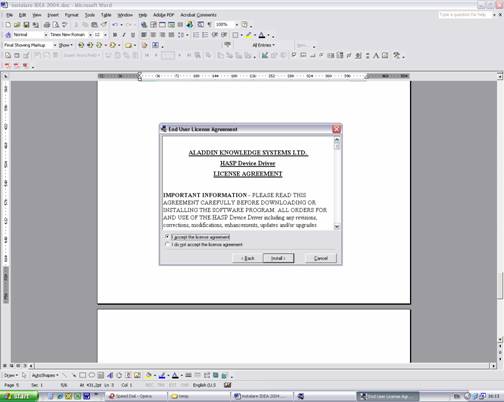The width and height of the screenshot is (504, 402).
Task: Select the Oval shape in Draw toolbar
Action: pos(92,375)
